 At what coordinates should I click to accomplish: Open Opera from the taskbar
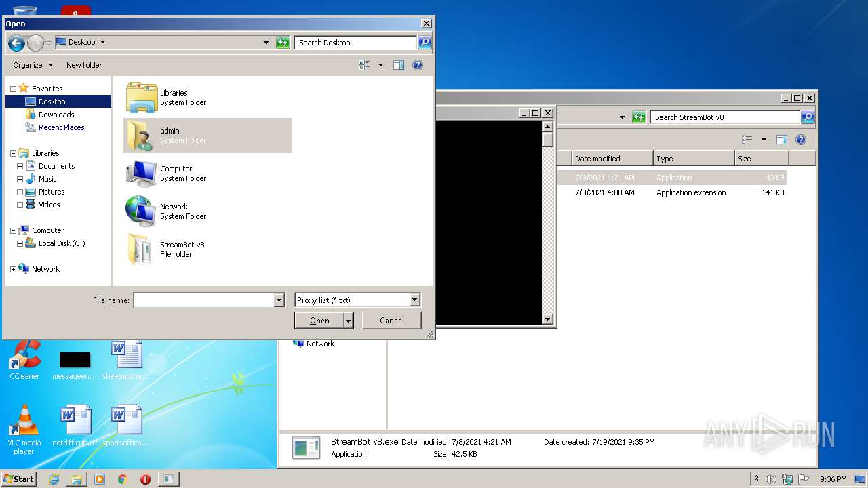(x=145, y=479)
